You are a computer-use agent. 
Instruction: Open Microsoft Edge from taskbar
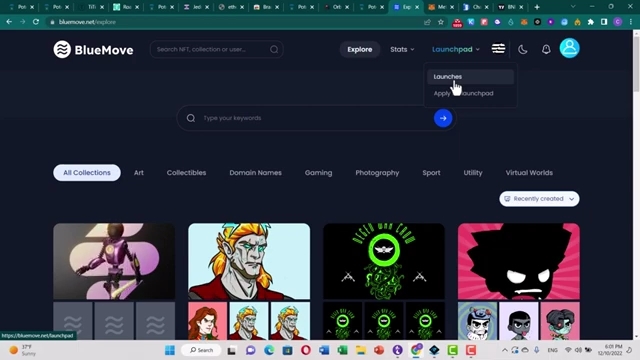[x=269, y=350]
